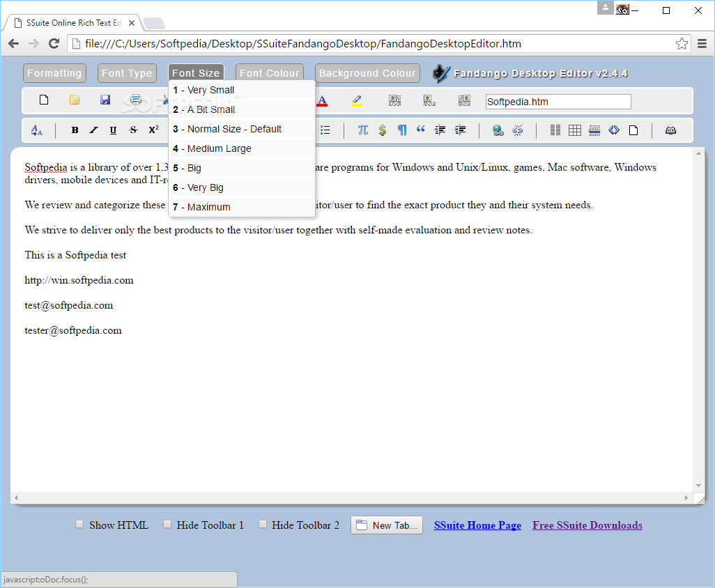Viewport: 715px width, 588px height.
Task: Click the image above text icon
Action: (x=429, y=100)
